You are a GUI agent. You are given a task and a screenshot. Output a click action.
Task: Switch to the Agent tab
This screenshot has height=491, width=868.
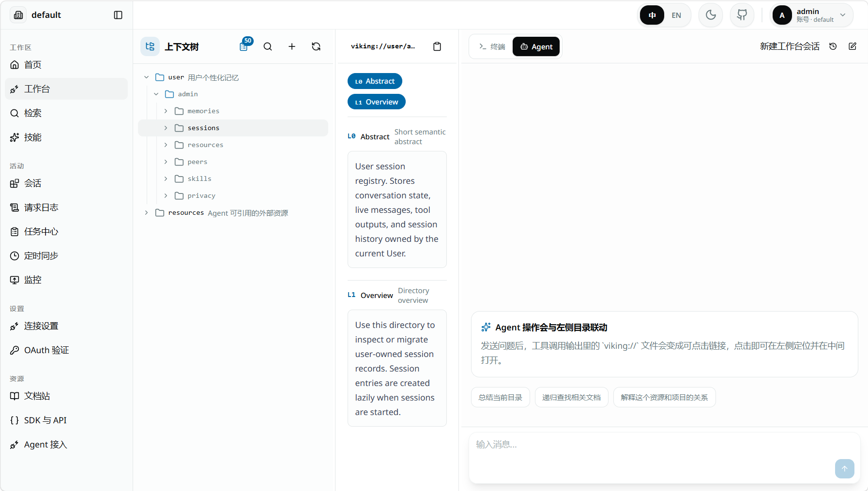[x=536, y=46]
